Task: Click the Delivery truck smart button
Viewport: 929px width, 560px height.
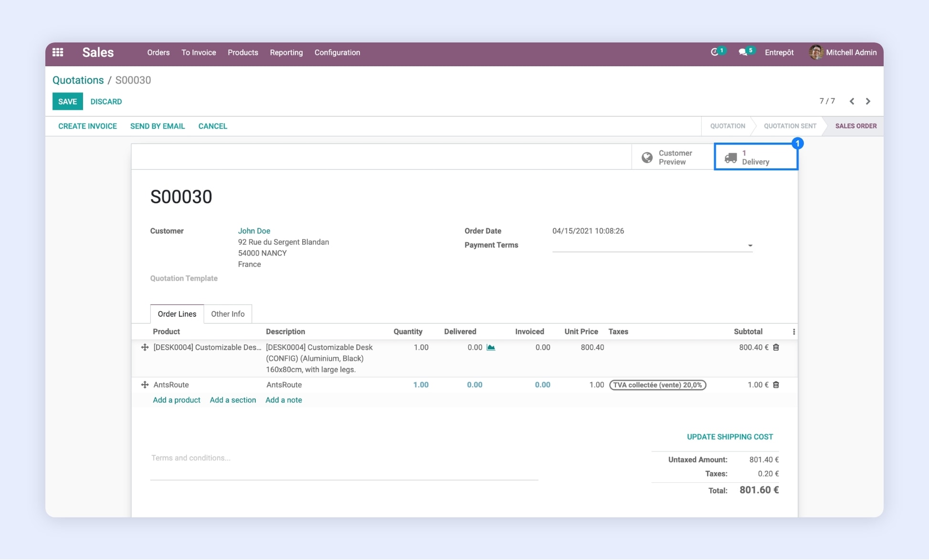Action: tap(755, 157)
